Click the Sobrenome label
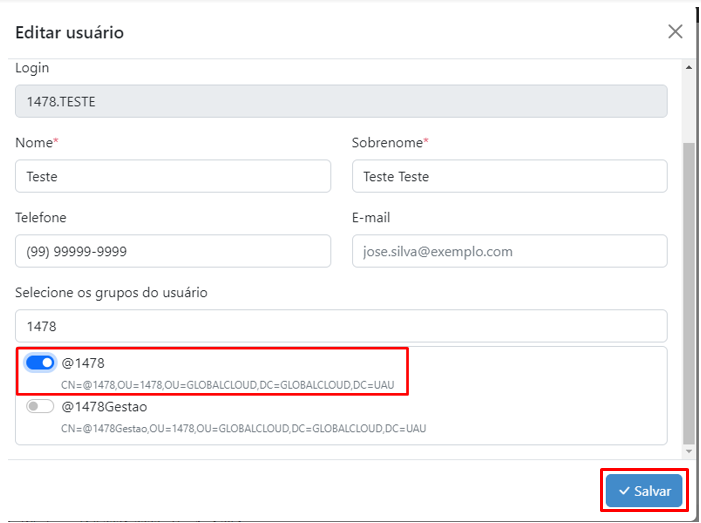701x523 pixels. 390,143
